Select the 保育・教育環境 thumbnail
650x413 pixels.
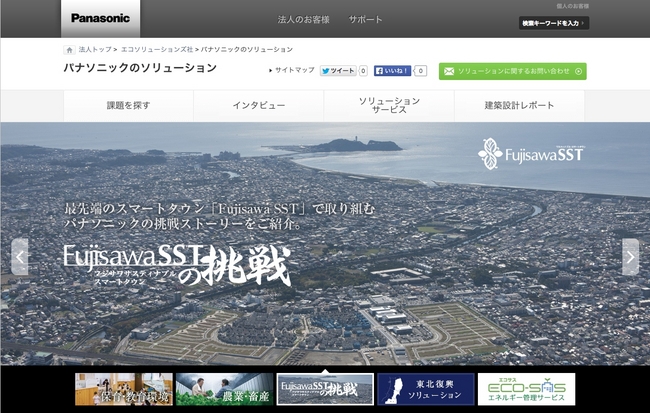point(123,389)
